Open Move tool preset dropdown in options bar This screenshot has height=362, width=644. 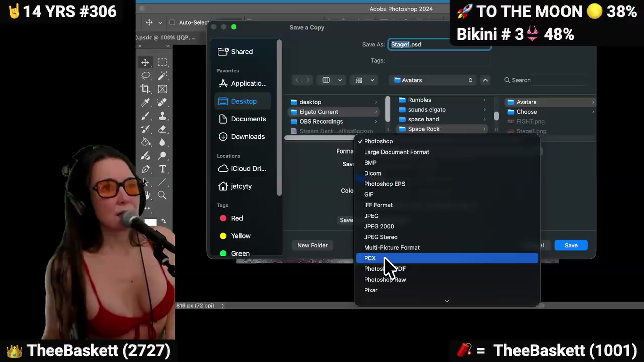(160, 23)
